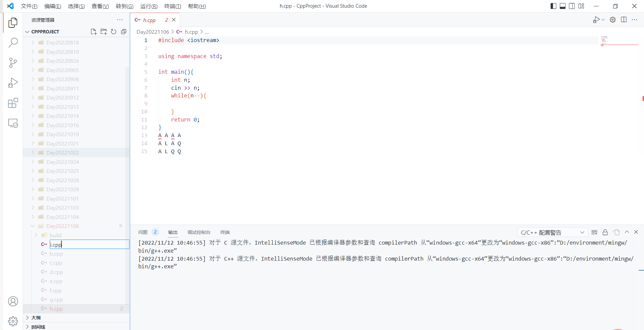Click Day20221106 in the breadcrumb
Viewport: 644px width, 330px height.
point(153,32)
